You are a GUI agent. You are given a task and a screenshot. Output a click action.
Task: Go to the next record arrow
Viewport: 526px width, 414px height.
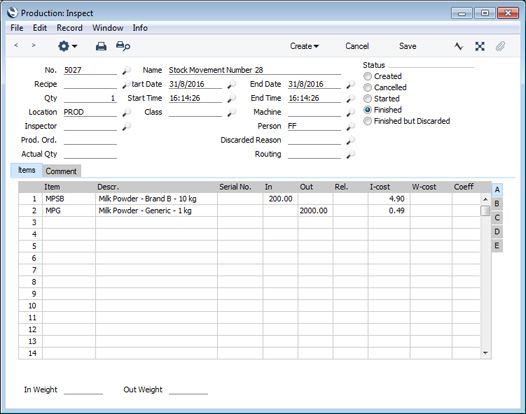(33, 45)
